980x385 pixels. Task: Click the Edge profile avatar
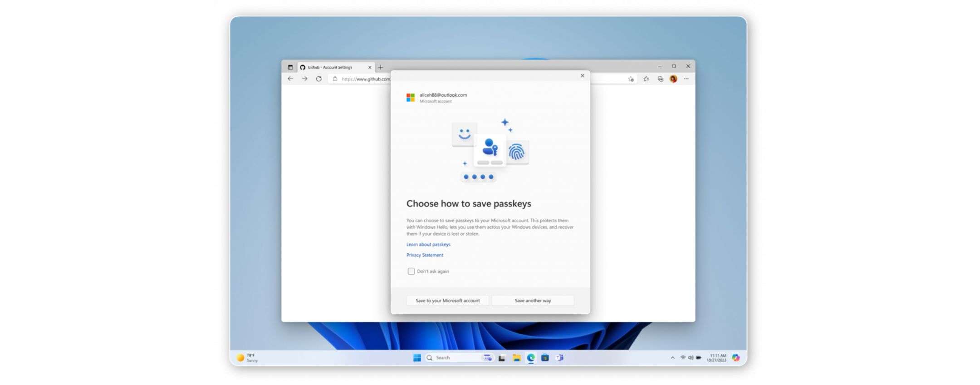673,79
